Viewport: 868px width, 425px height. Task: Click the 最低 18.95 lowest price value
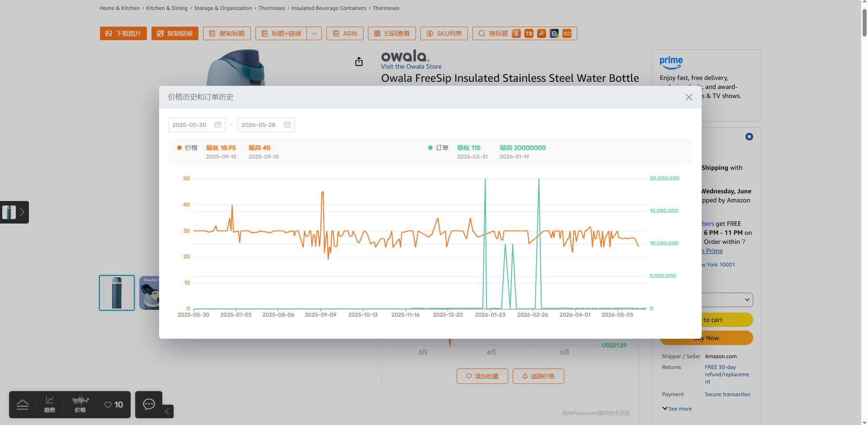[x=221, y=148]
